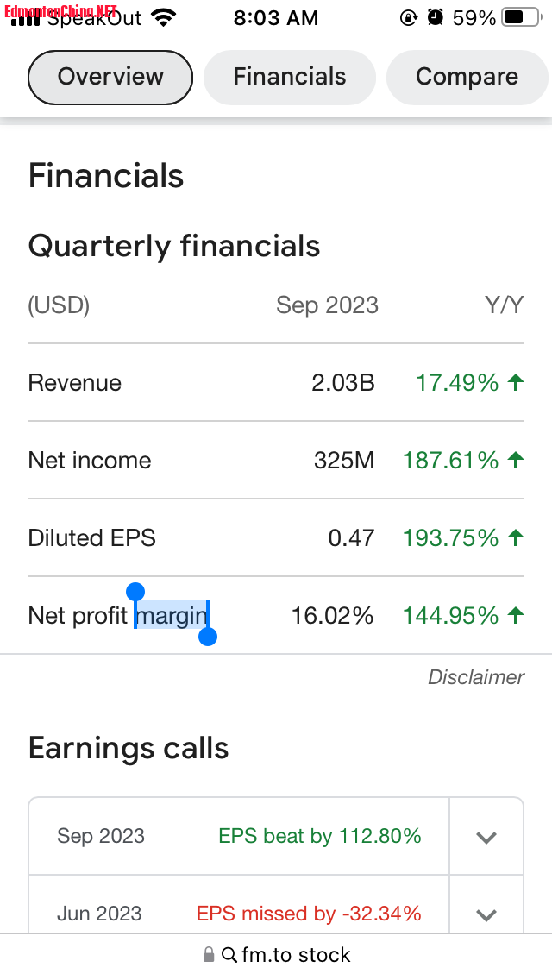The image size is (552, 980).
Task: Tap the Wi-Fi icon in status bar
Action: (x=163, y=17)
